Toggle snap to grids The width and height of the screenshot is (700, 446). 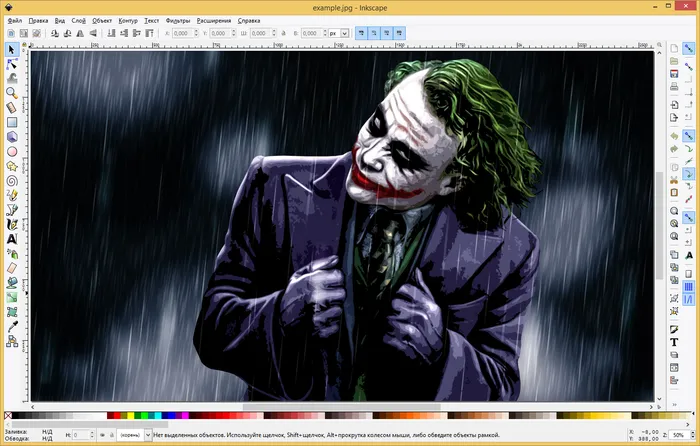(x=689, y=287)
